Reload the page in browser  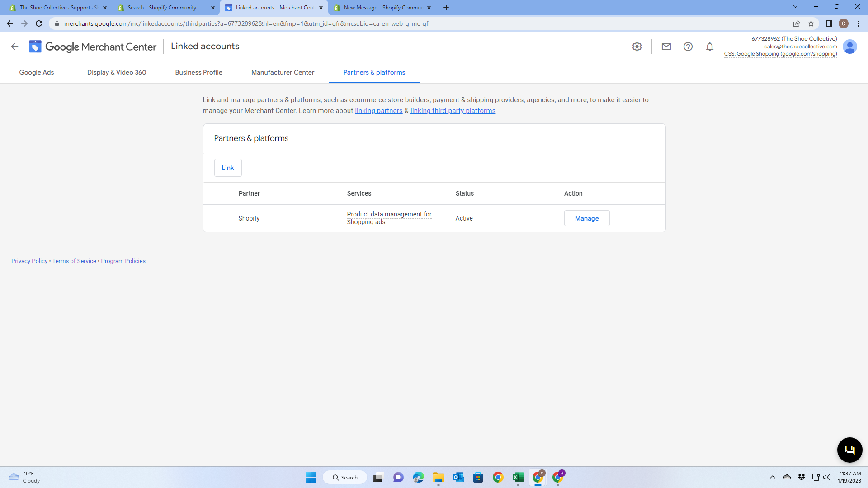coord(39,23)
